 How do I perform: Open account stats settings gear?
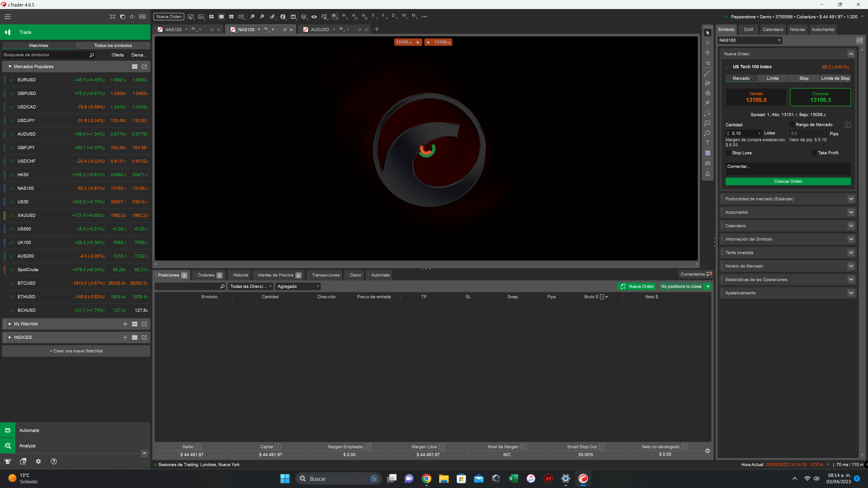pos(708,451)
